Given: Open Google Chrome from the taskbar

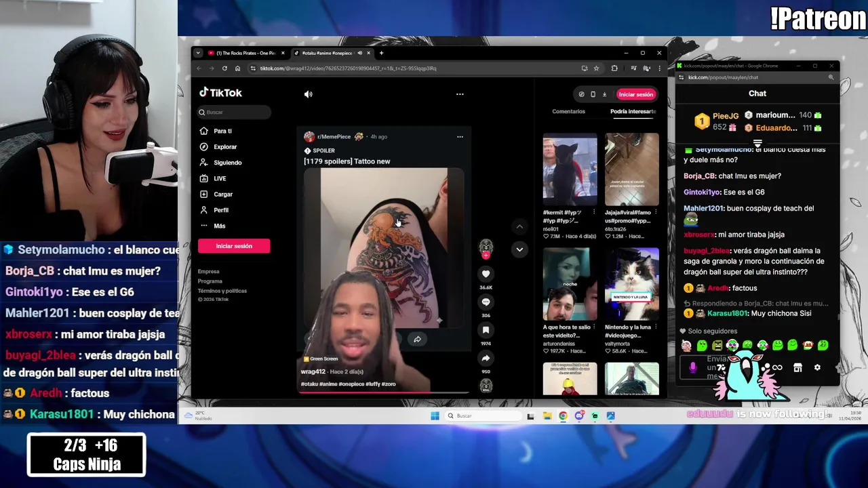Looking at the screenshot, I should pyautogui.click(x=563, y=415).
